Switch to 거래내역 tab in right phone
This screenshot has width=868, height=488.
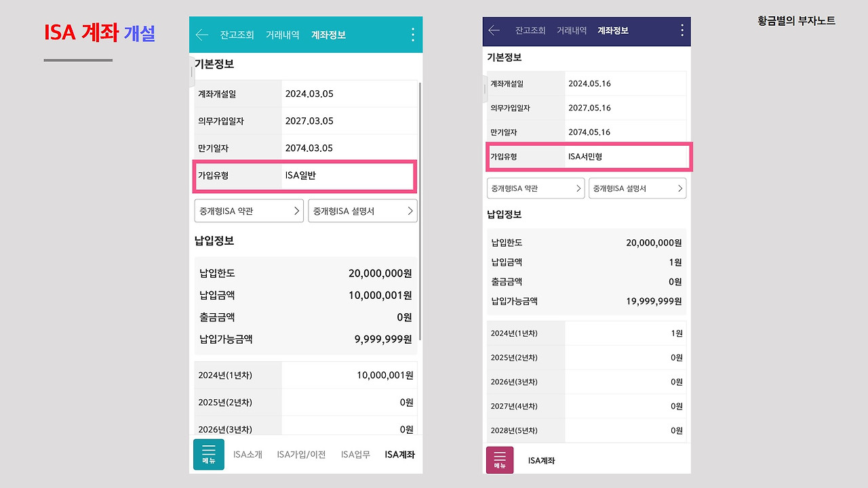[572, 30]
